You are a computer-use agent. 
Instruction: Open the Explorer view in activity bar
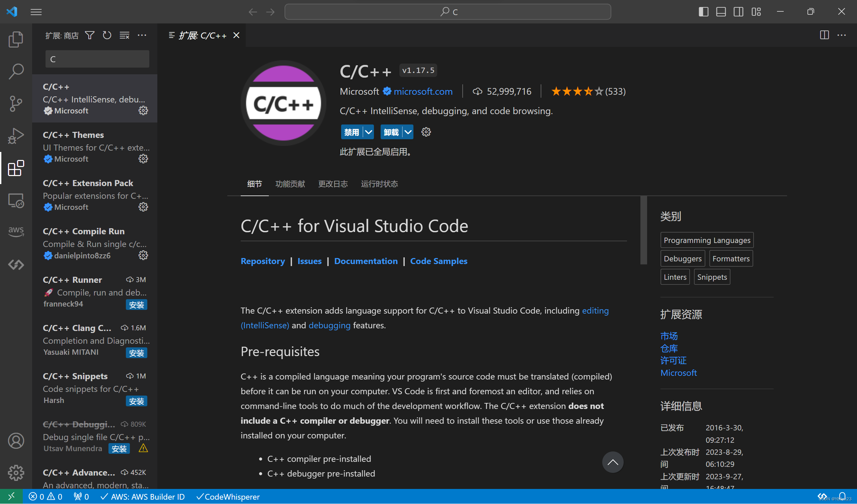(x=16, y=39)
